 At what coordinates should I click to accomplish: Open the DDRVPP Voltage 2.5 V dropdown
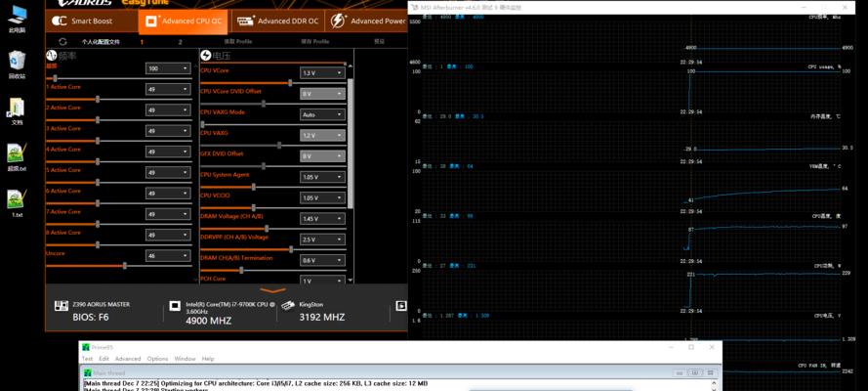pyautogui.click(x=323, y=239)
